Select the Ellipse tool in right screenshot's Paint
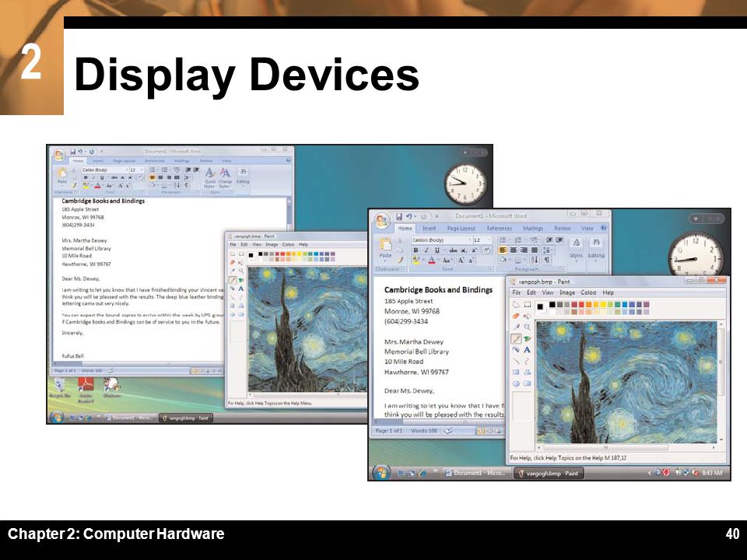The height and width of the screenshot is (560, 747). pos(516,383)
